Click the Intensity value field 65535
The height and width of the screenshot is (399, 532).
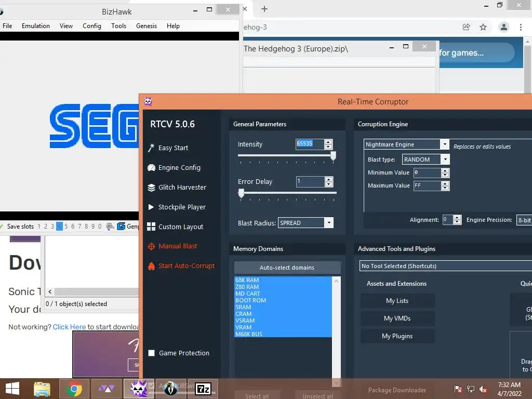310,144
